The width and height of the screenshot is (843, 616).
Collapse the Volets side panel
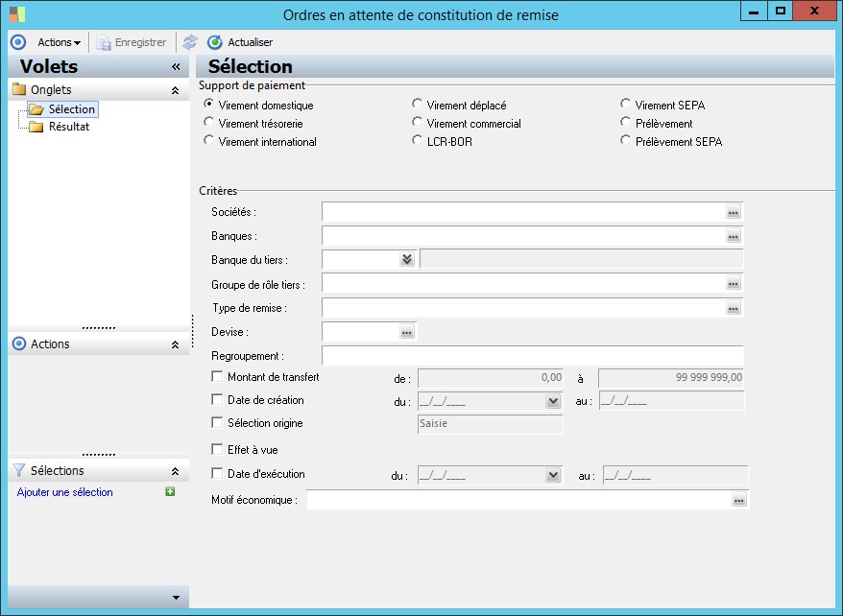(176, 66)
